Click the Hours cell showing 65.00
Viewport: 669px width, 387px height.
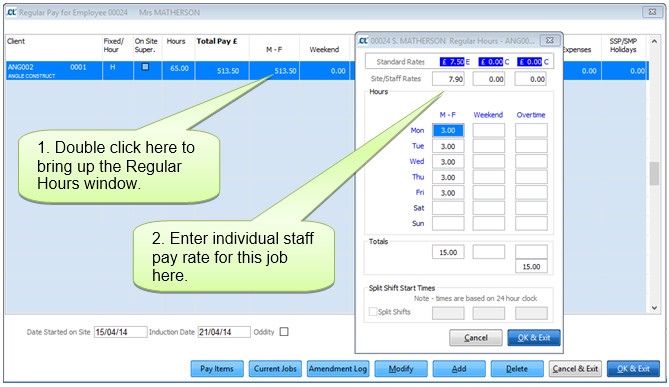click(x=179, y=71)
